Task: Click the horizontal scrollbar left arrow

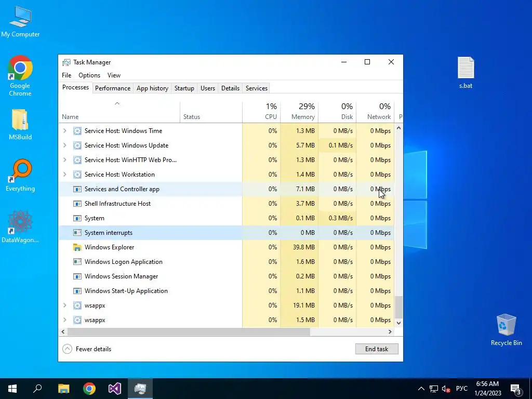Action: tap(63, 332)
